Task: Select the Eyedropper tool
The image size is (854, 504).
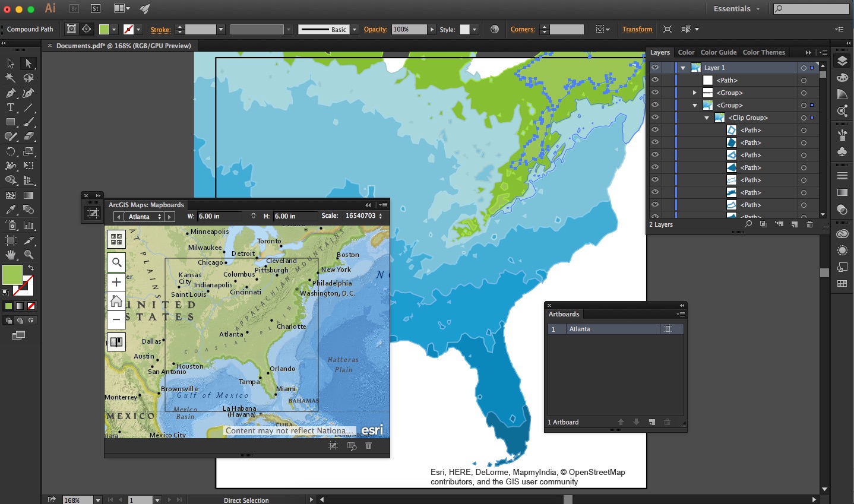Action: 11,210
